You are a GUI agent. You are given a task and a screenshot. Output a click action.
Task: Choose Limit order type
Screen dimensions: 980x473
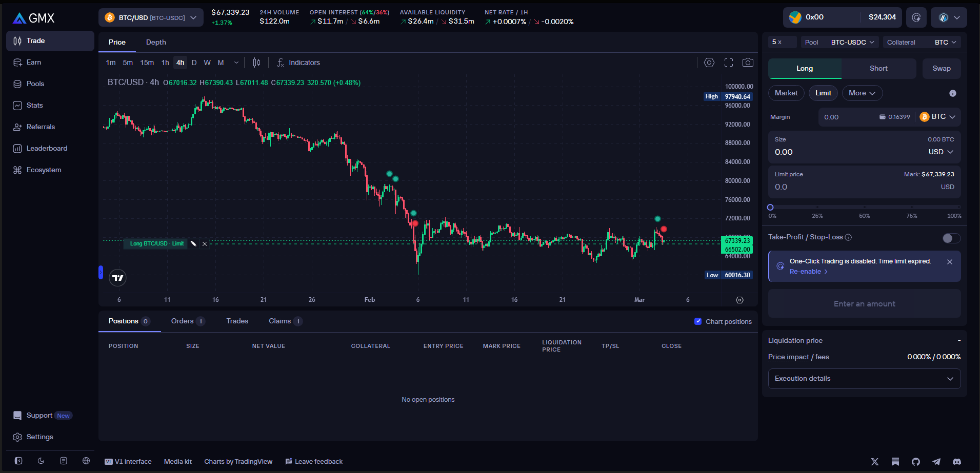coord(823,93)
